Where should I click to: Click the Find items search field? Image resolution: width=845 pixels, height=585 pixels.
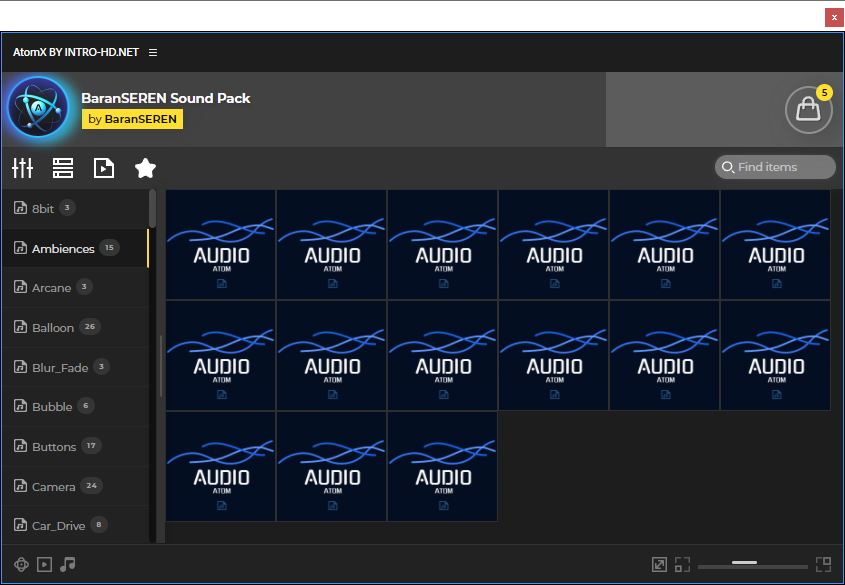click(775, 167)
